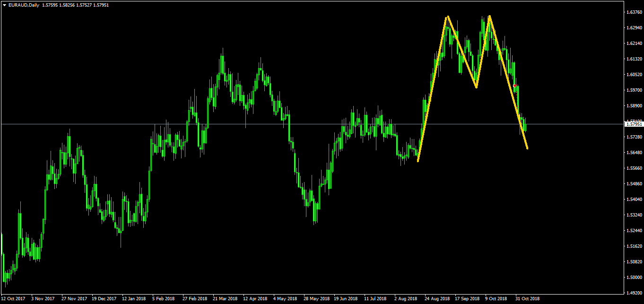Viewport: 644px width, 304px height.
Task: Click the 1.50080 price scale label
Action: coord(633,262)
